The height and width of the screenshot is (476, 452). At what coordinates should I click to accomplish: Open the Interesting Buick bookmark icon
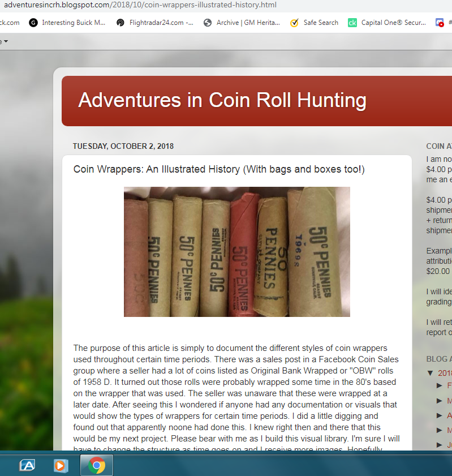click(x=33, y=23)
